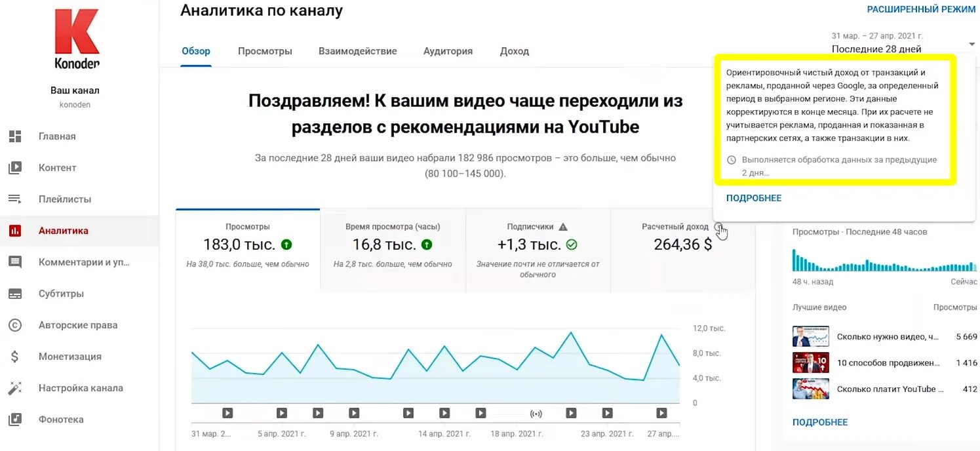Select the Просмотры 183,0 тыс. metric card
980x451 pixels.
point(248,250)
